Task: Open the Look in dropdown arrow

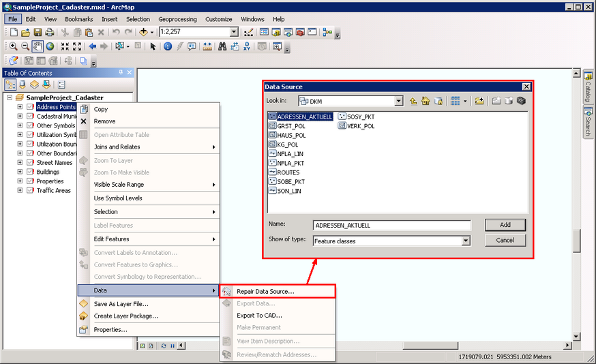Action: point(398,101)
